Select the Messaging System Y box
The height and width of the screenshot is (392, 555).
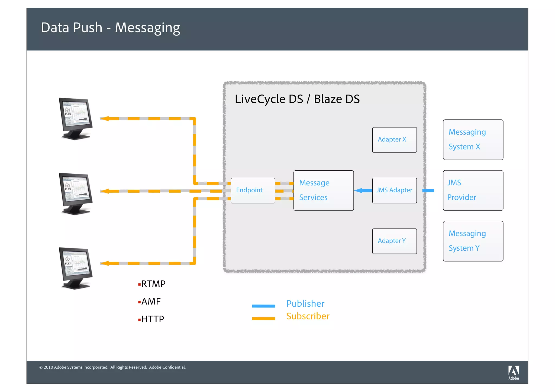473,241
